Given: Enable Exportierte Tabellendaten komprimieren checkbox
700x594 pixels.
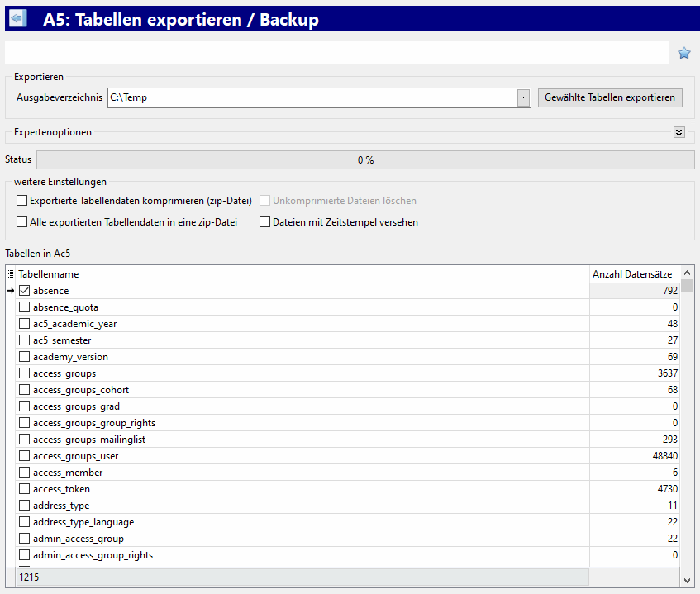Looking at the screenshot, I should [x=22, y=201].
